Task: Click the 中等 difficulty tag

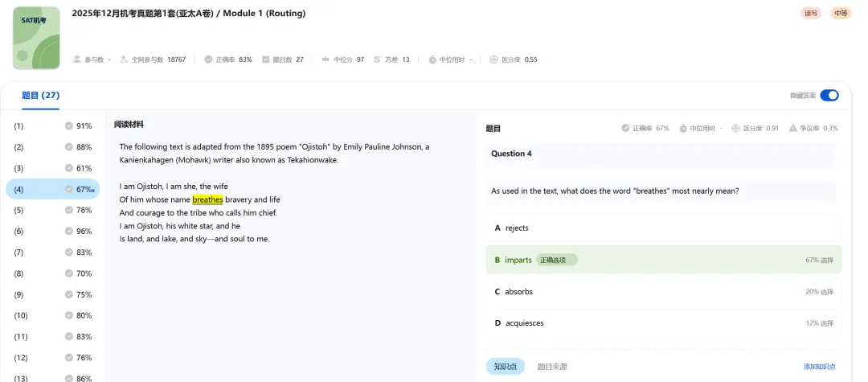Action: [841, 13]
